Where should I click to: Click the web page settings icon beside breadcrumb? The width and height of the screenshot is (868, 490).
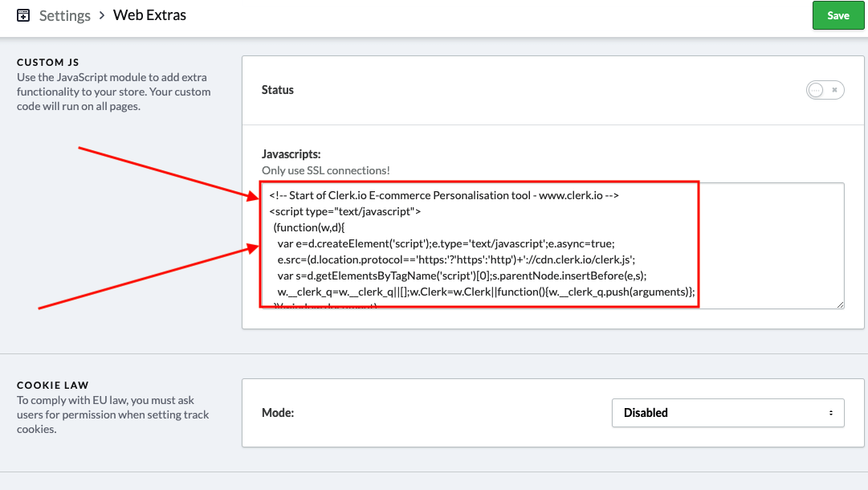point(23,14)
